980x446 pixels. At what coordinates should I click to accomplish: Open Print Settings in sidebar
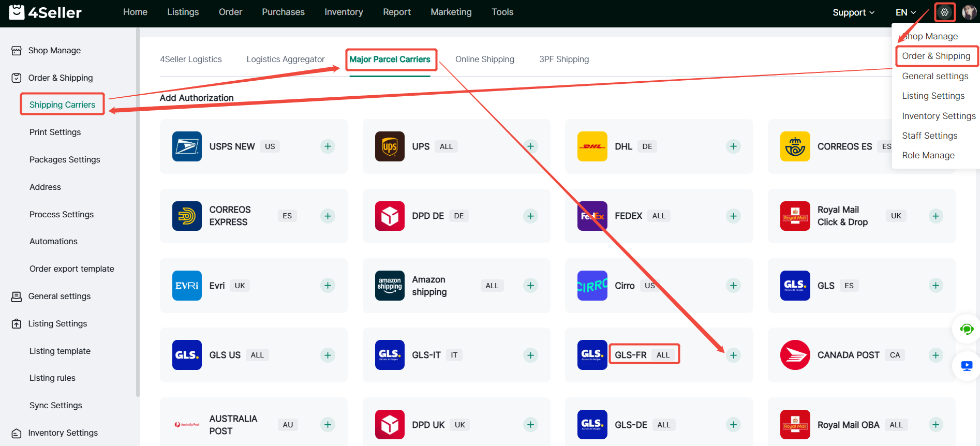coord(55,132)
